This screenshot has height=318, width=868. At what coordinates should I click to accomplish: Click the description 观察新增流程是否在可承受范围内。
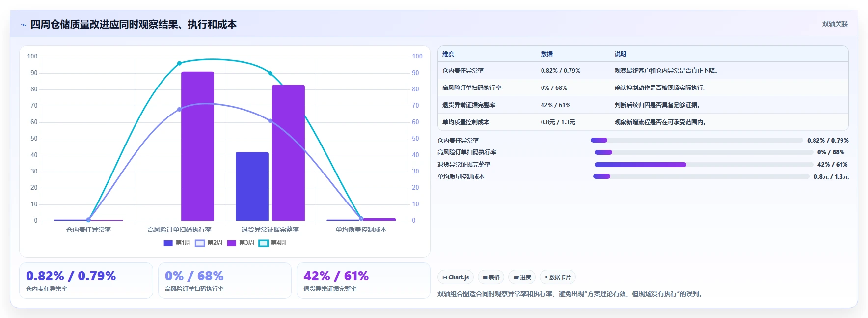(x=661, y=122)
